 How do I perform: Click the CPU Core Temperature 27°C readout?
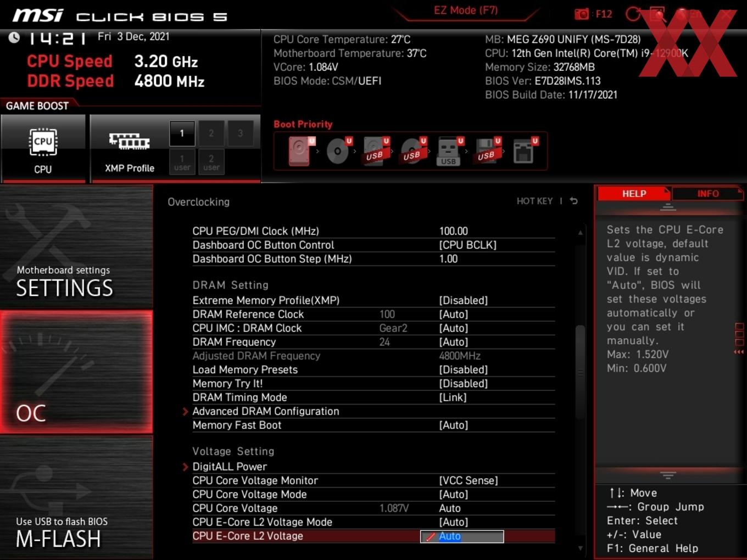[x=342, y=40]
